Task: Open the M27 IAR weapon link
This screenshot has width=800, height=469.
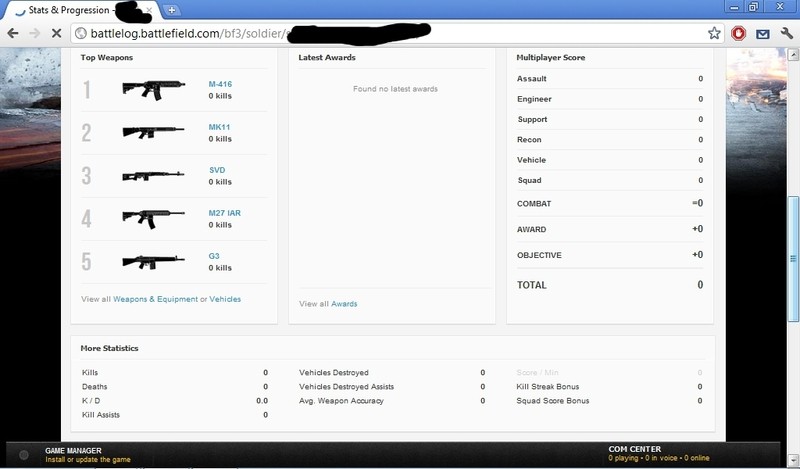Action: click(x=224, y=213)
